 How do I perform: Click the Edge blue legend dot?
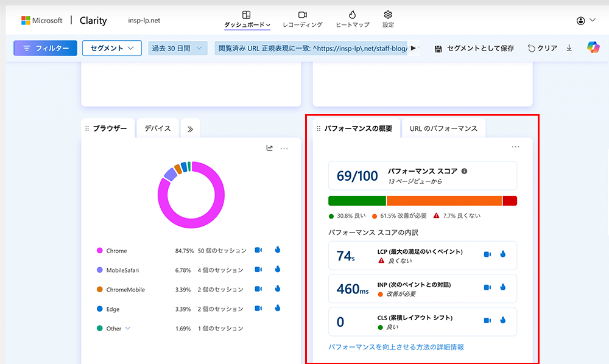(99, 309)
